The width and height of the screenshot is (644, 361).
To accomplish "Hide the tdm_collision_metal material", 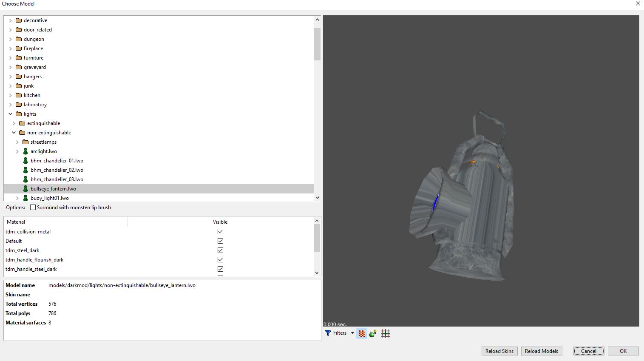I will point(220,232).
